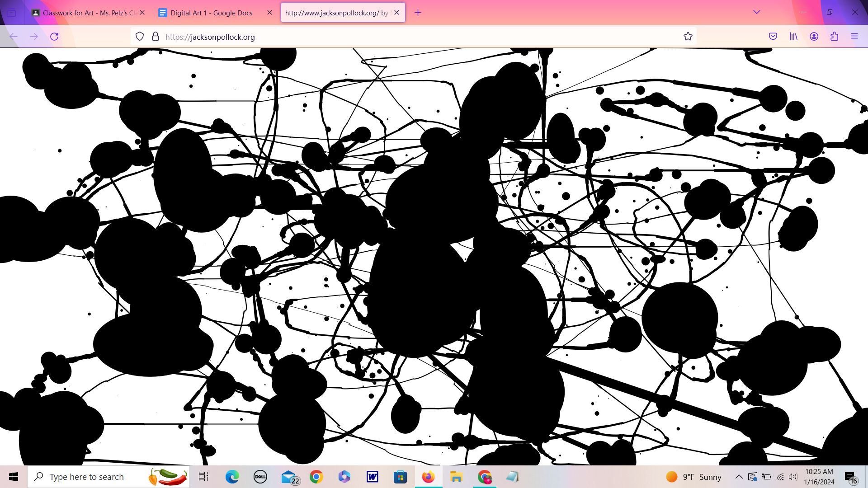
Task: Close the Digital Art 1 tab
Action: coord(270,13)
